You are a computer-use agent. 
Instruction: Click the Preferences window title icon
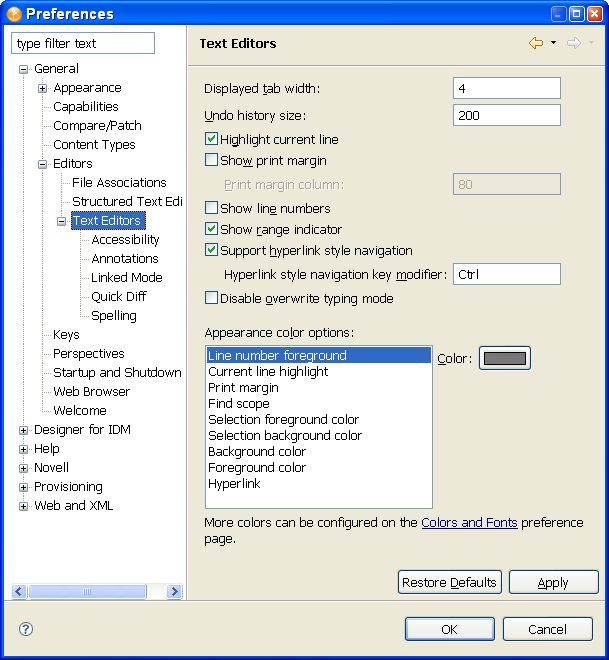tap(13, 14)
